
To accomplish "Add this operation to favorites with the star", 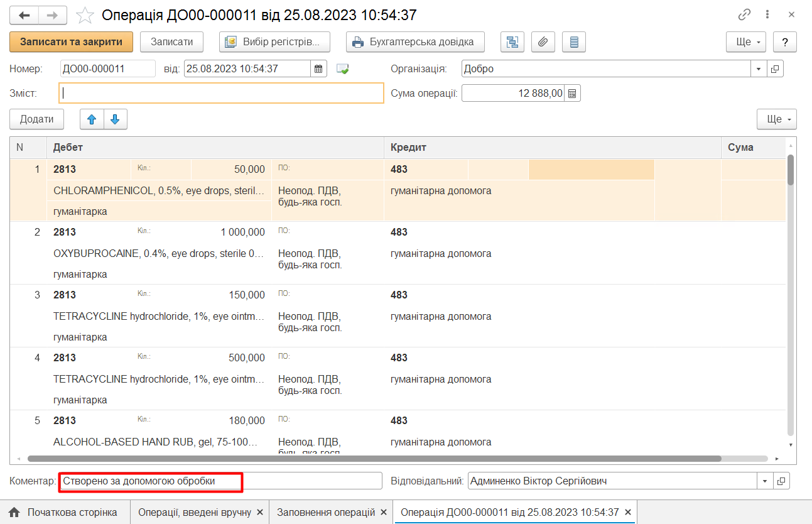I will pyautogui.click(x=85, y=15).
